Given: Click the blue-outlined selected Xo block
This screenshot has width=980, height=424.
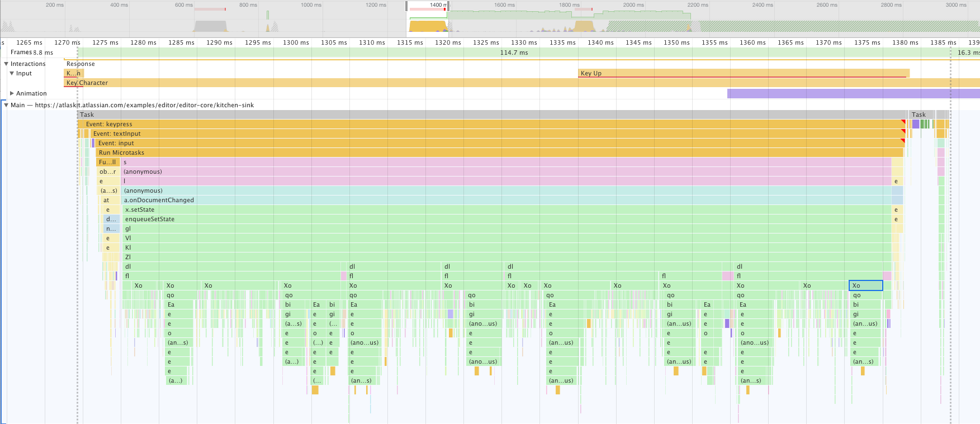Looking at the screenshot, I should pos(865,285).
